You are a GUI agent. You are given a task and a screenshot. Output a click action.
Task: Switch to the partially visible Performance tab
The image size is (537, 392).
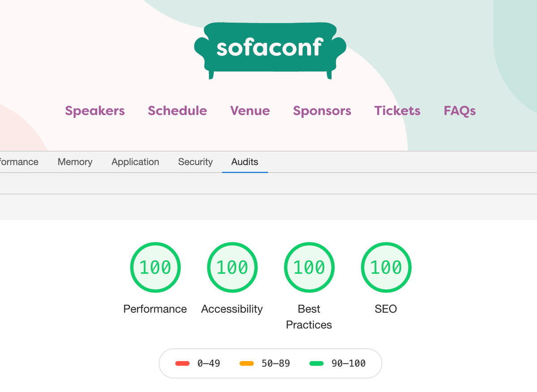pyautogui.click(x=19, y=162)
